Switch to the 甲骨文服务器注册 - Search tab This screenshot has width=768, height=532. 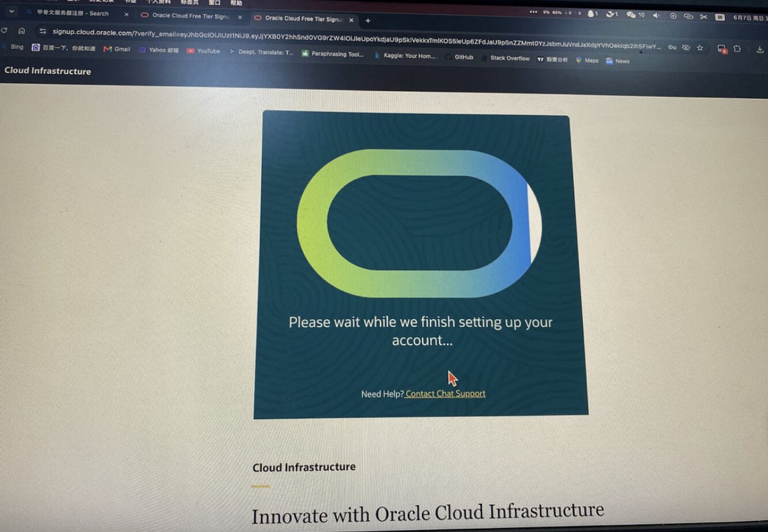click(72, 13)
